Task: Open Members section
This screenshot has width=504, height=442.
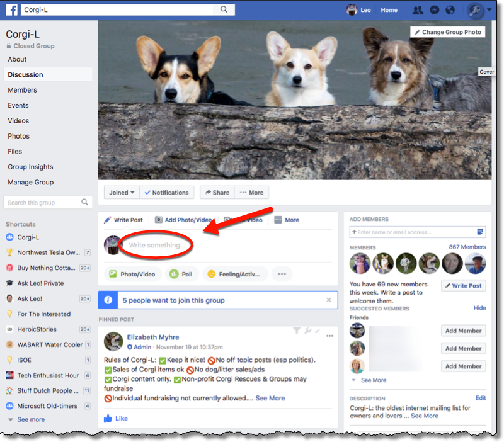Action: pyautogui.click(x=22, y=90)
